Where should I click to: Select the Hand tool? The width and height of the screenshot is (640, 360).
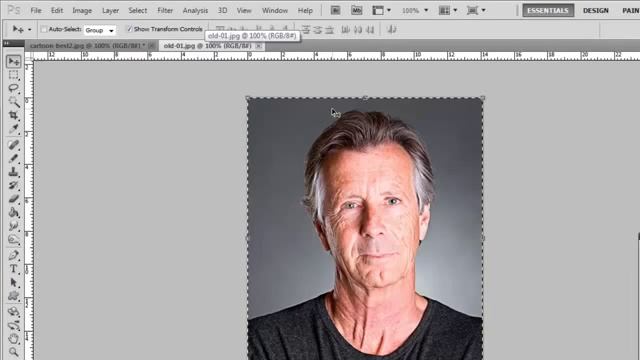tap(13, 338)
